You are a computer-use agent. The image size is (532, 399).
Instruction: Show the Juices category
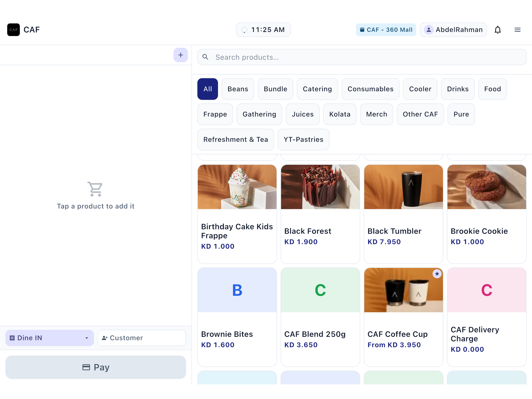[x=303, y=114]
